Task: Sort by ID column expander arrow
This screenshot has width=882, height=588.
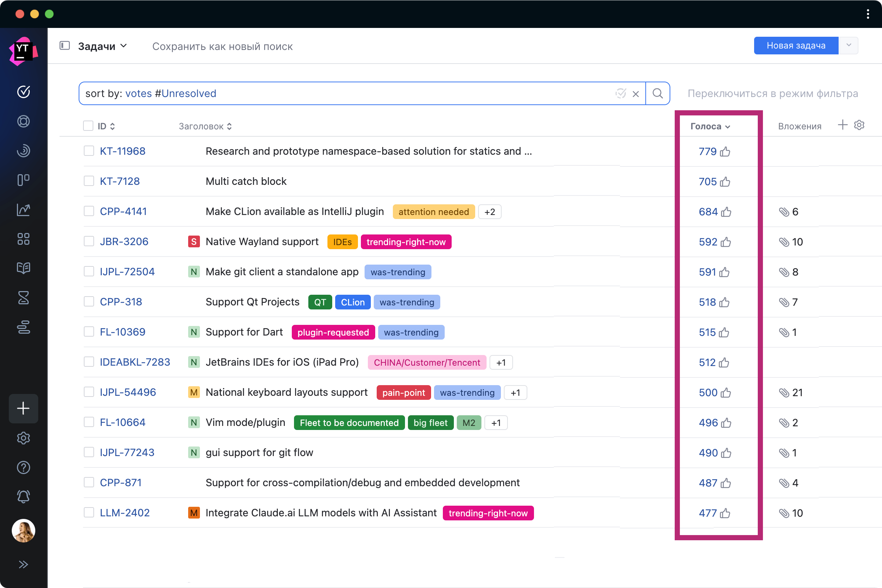Action: [x=113, y=126]
